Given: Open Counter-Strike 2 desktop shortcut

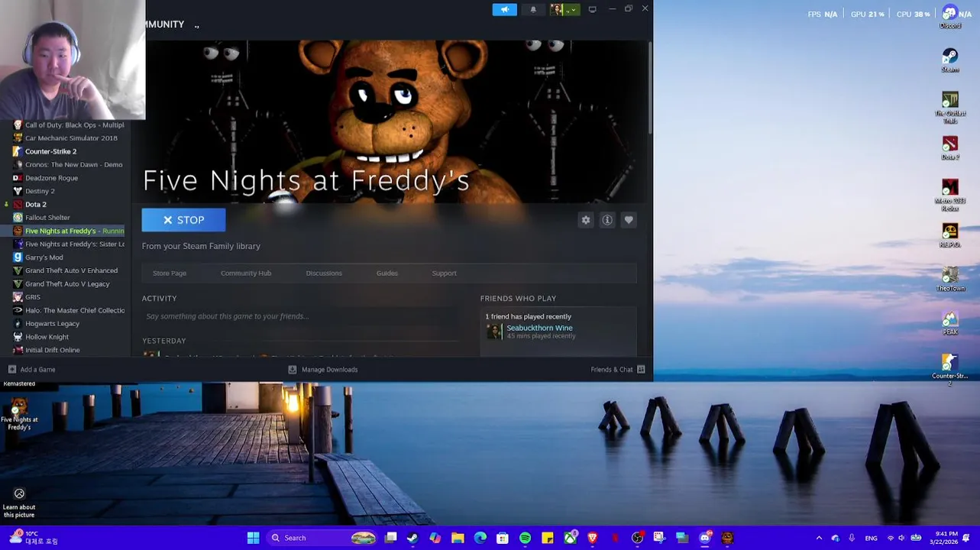Looking at the screenshot, I should tap(950, 370).
